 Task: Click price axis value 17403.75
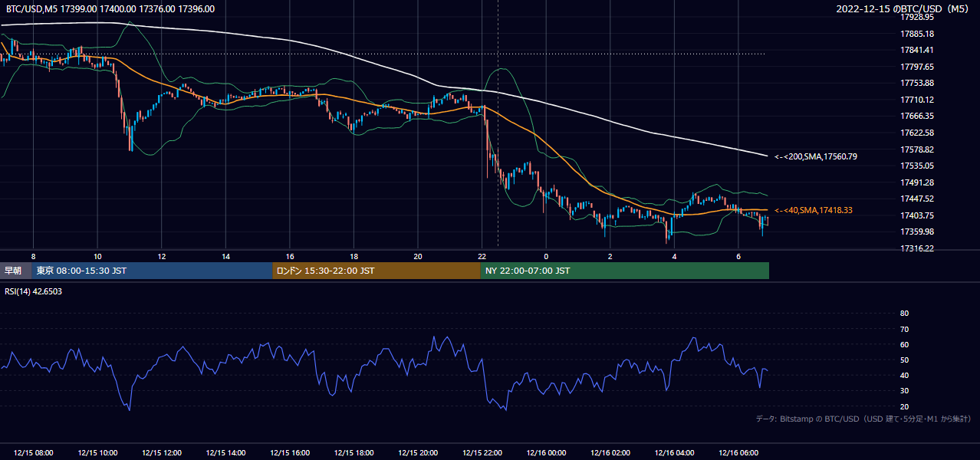pyautogui.click(x=916, y=215)
